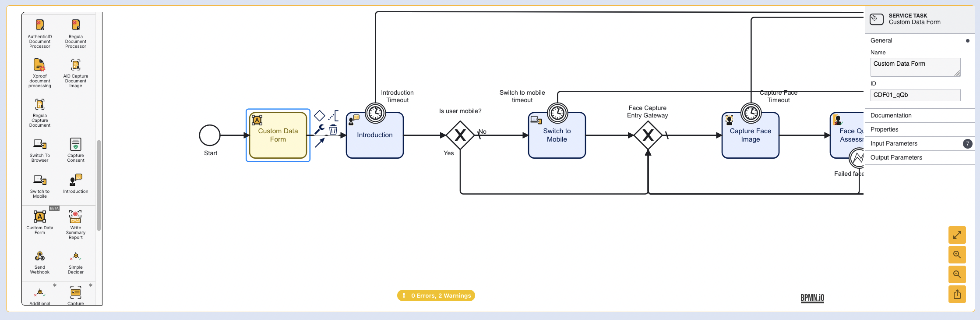The width and height of the screenshot is (980, 320).
Task: Click the 'No' flow label
Action: click(x=483, y=132)
